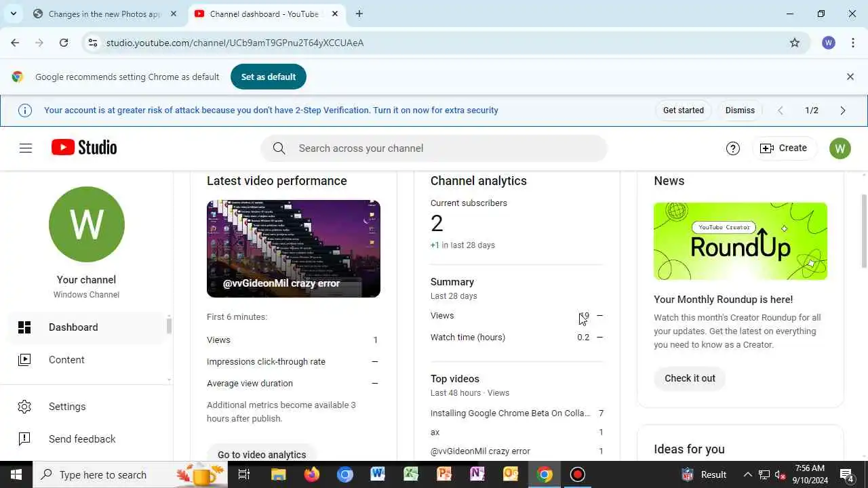Click the address bar URL
The width and height of the screenshot is (868, 488).
pyautogui.click(x=235, y=43)
